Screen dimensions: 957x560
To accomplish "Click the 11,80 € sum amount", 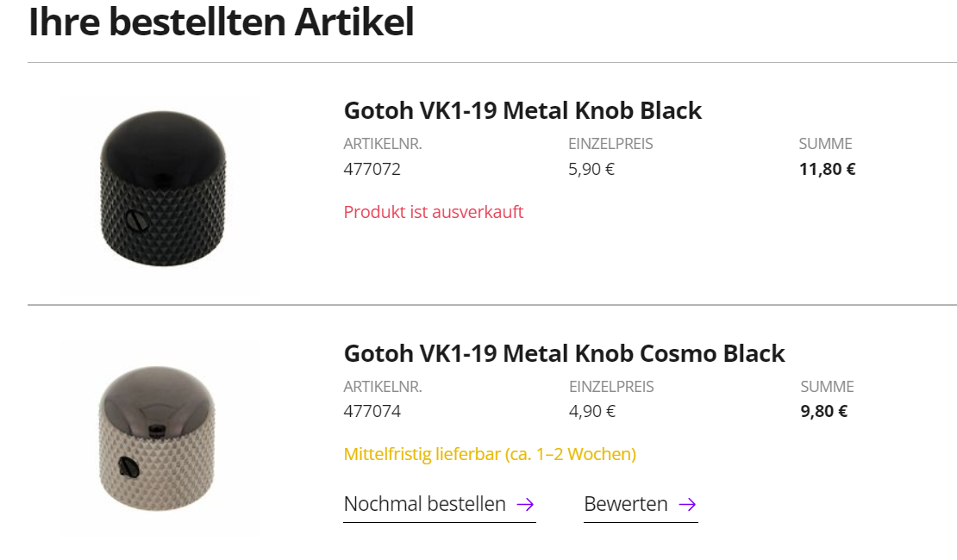I will tap(827, 169).
